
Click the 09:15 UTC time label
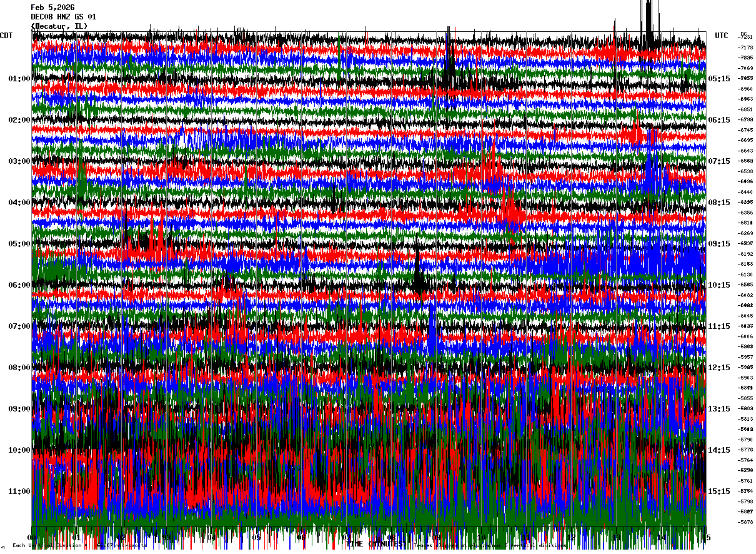(719, 244)
